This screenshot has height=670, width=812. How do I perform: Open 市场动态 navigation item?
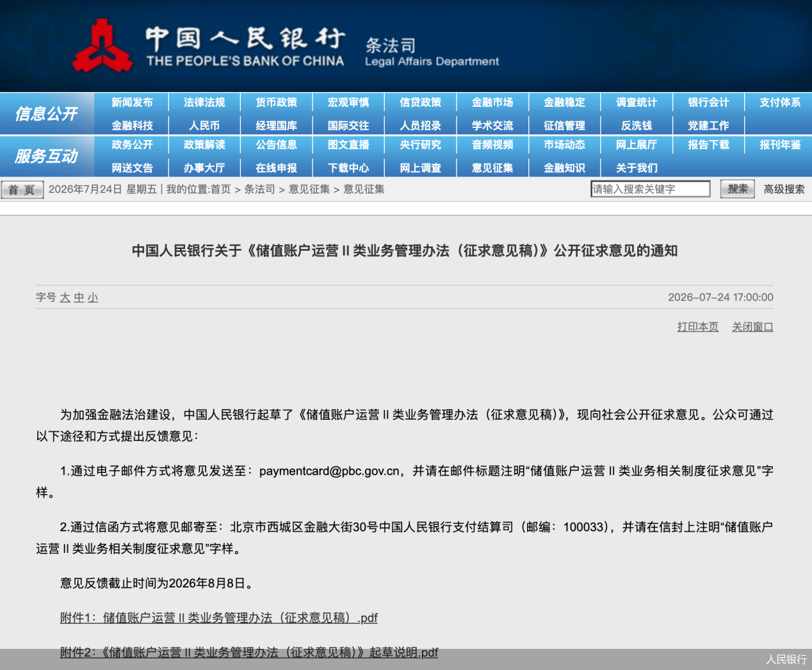[x=564, y=145]
